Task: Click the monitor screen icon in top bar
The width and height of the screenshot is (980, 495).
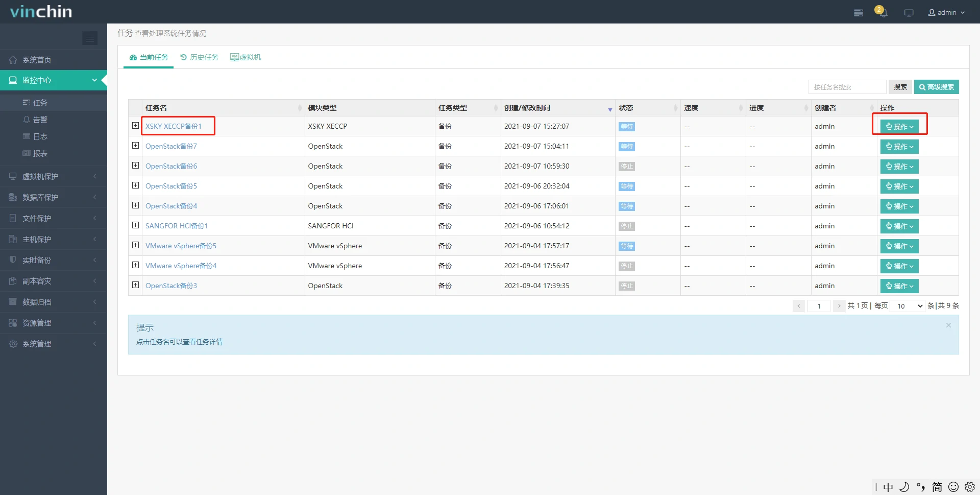Action: [x=909, y=13]
